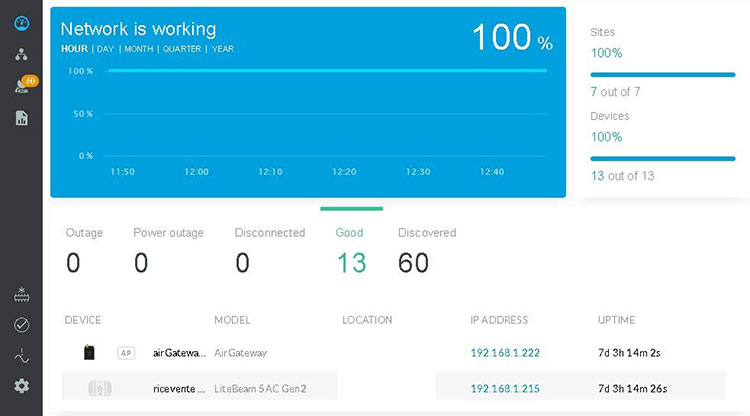
Task: Open the signal graph icon in sidebar
Action: [22, 356]
